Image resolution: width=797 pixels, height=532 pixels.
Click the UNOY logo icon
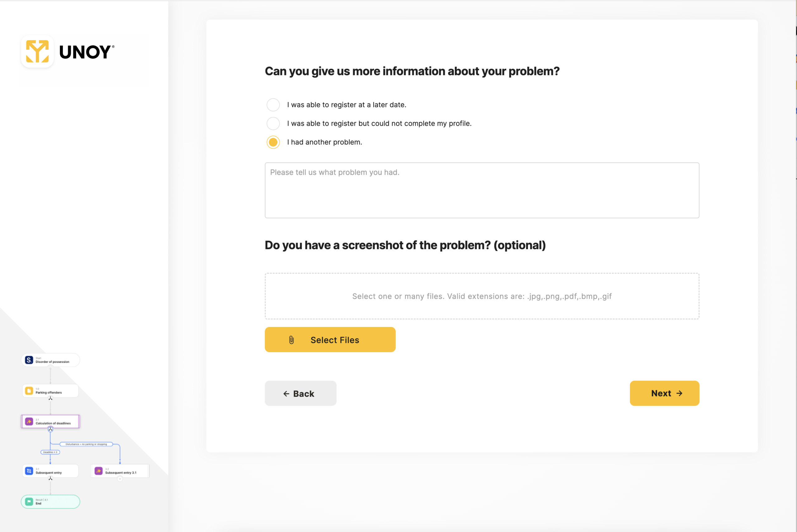(37, 51)
